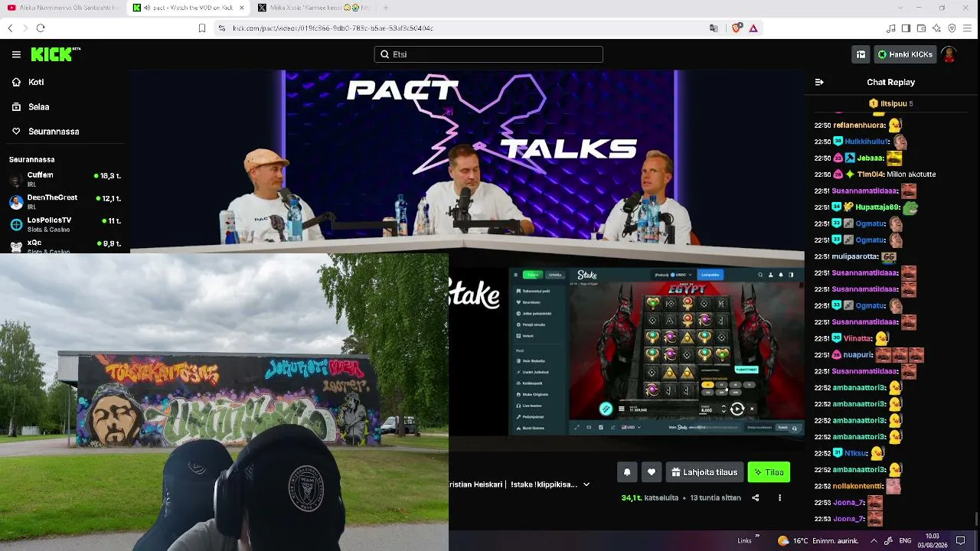Click Lahjoita tilaus gift subscription button
Screen dimensions: 980x551
click(x=704, y=472)
